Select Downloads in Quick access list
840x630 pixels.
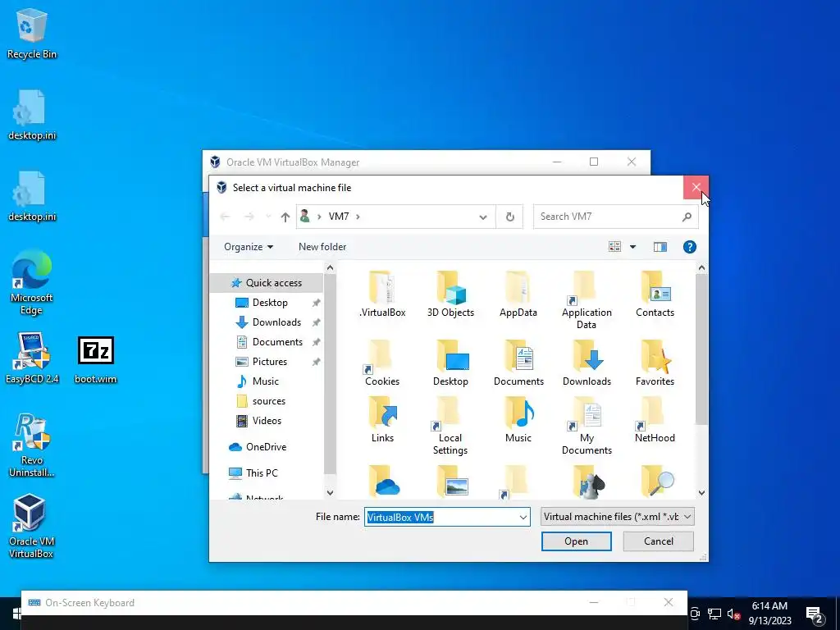coord(276,322)
